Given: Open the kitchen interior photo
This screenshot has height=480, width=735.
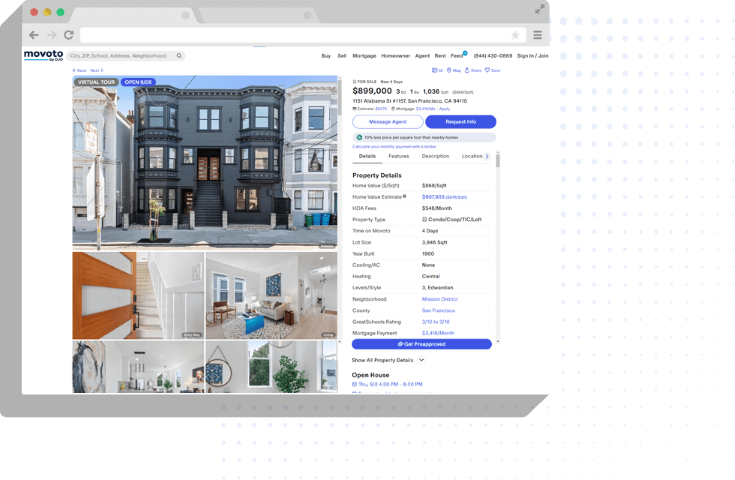Looking at the screenshot, I should pyautogui.click(x=138, y=367).
